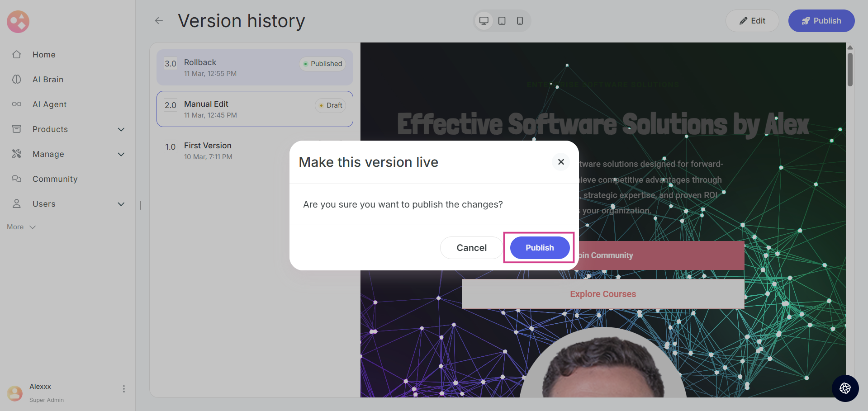
Task: Select version 2.0 Manual Edit
Action: [x=255, y=109]
